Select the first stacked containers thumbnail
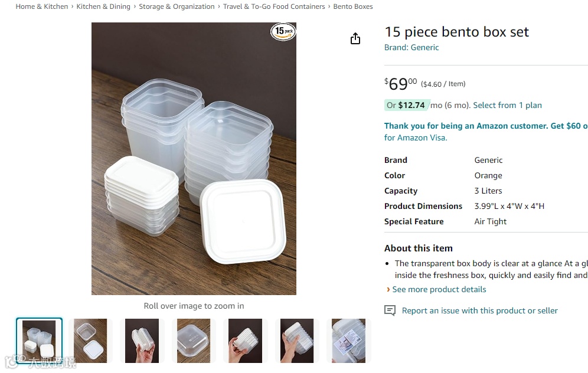 coord(39,341)
